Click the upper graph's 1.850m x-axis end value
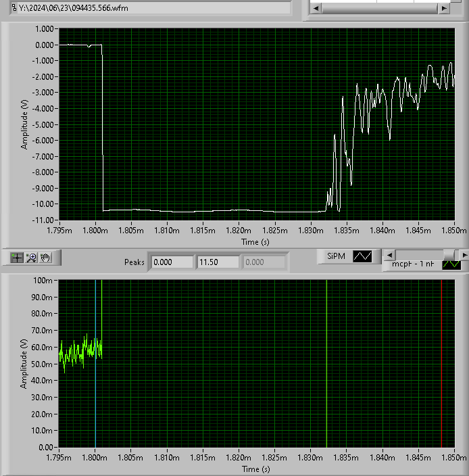The width and height of the screenshot is (469, 476). (x=454, y=231)
